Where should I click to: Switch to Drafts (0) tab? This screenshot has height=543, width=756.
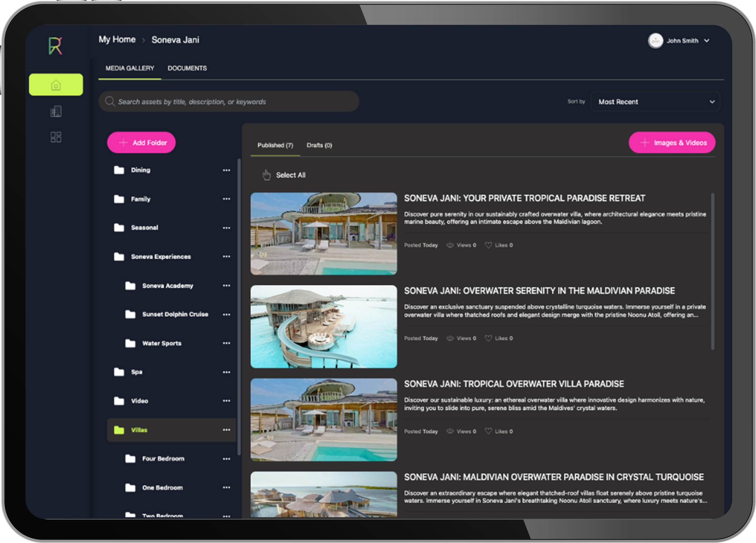click(319, 145)
